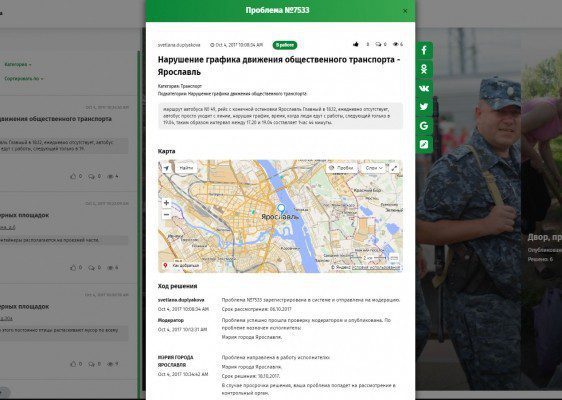Click the Найти map search button
The height and width of the screenshot is (400, 562).
click(x=186, y=168)
